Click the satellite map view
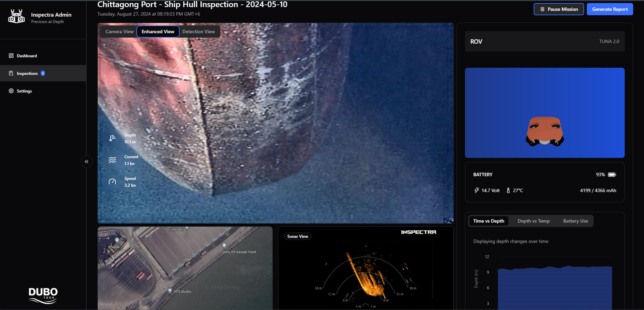 pos(185,268)
